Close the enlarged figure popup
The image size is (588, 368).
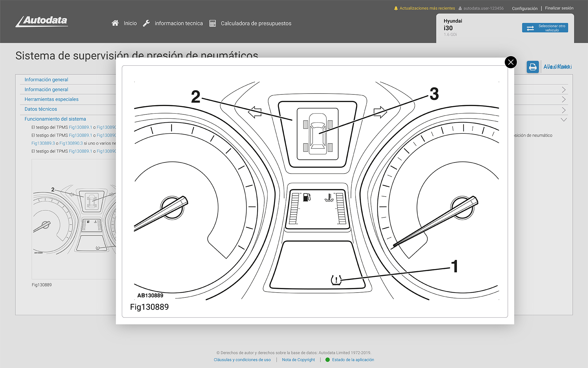pos(511,62)
